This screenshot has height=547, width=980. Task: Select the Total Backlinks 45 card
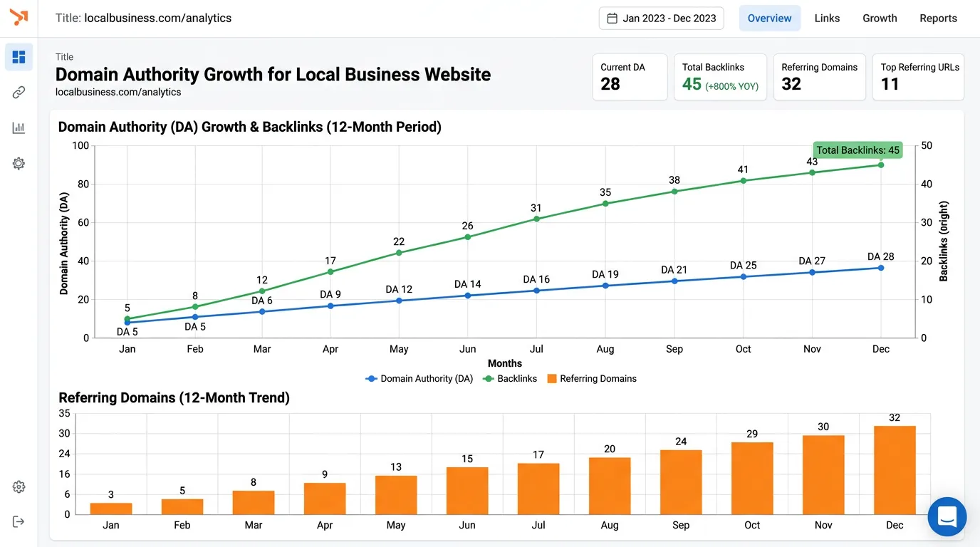pos(720,77)
